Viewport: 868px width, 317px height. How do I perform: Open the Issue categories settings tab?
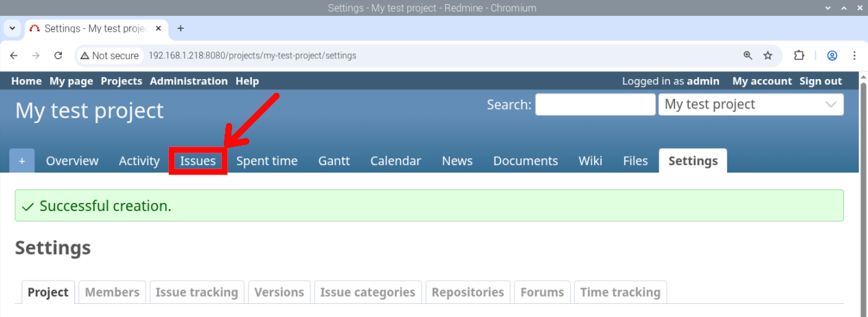click(x=367, y=292)
